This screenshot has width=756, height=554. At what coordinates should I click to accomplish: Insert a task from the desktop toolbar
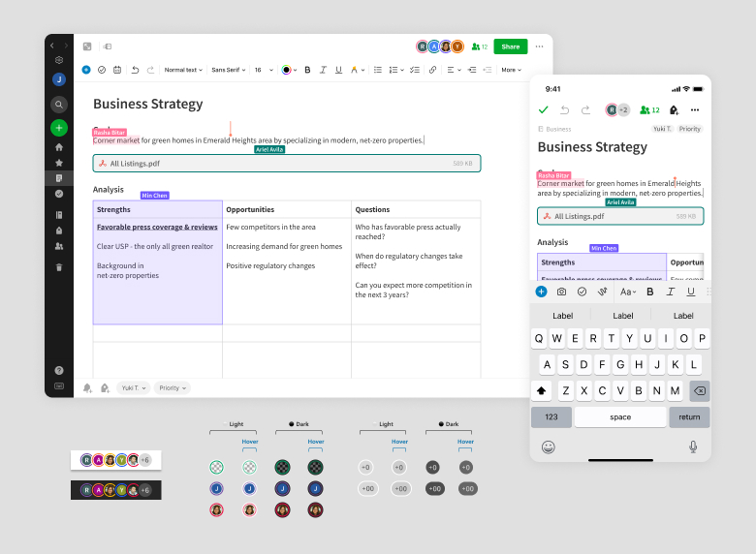click(x=102, y=70)
